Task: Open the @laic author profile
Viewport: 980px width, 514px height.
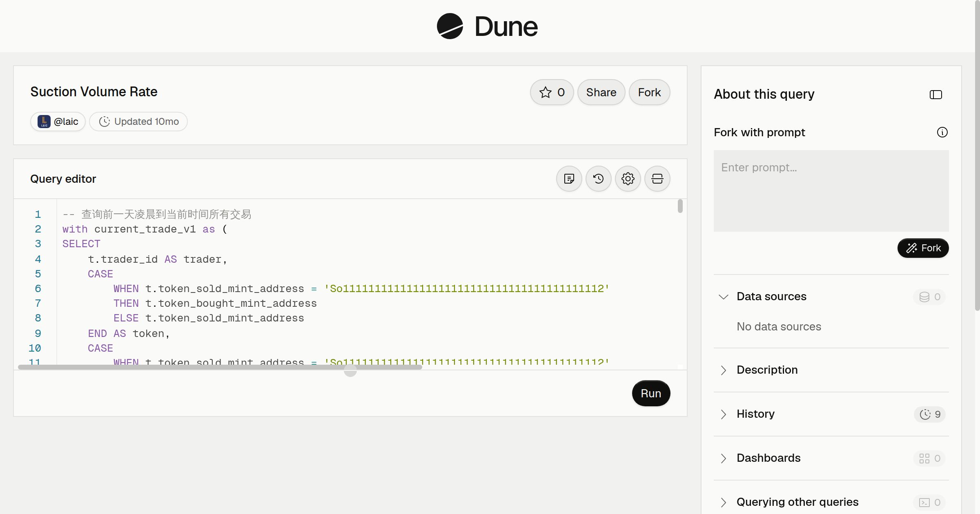Action: [58, 122]
